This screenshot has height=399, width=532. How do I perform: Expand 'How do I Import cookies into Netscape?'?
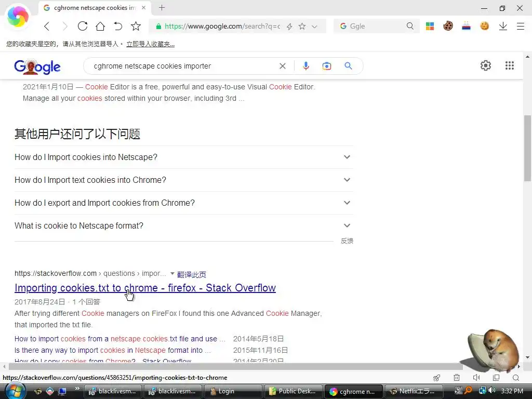tap(183, 157)
